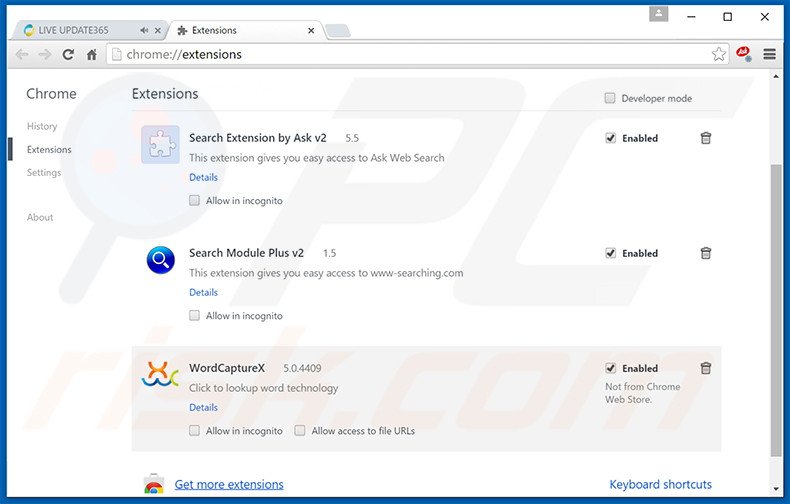Screen dimensions: 790x504
Task: Remove Search Extension by Ask v2
Action: [706, 138]
